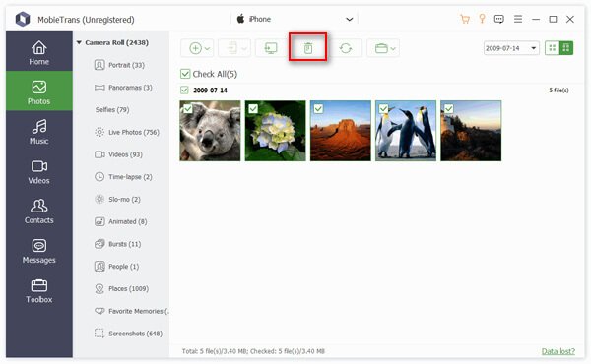Select Time-lapse (2) album
Screen dimensions: 591x364
[x=123, y=177]
